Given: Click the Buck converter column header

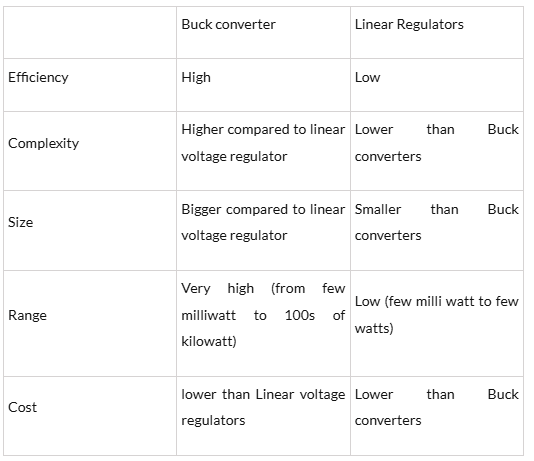Looking at the screenshot, I should pyautogui.click(x=263, y=33).
